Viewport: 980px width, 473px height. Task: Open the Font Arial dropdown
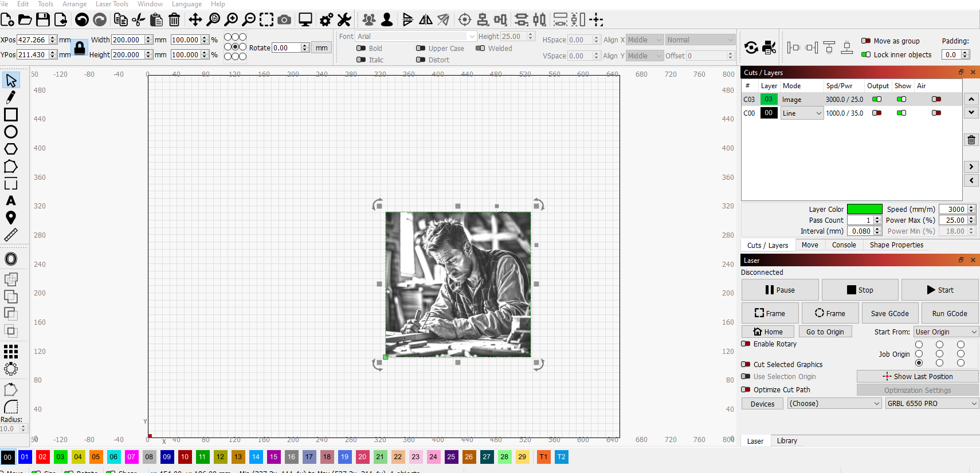416,36
